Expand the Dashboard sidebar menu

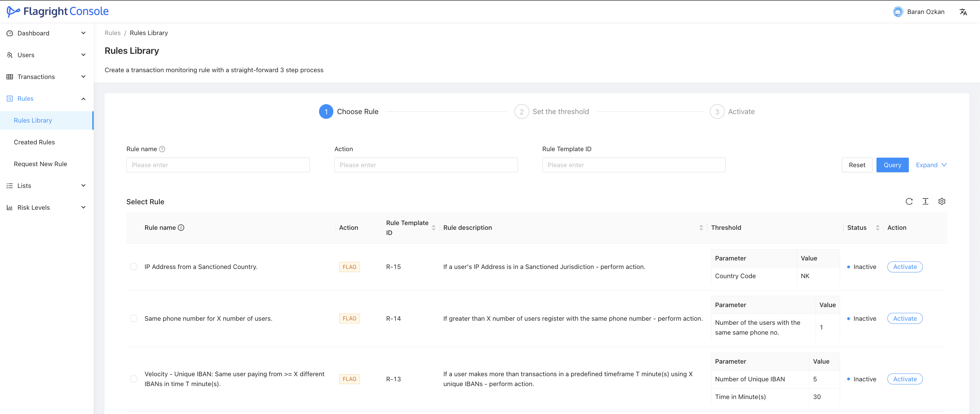(x=46, y=33)
